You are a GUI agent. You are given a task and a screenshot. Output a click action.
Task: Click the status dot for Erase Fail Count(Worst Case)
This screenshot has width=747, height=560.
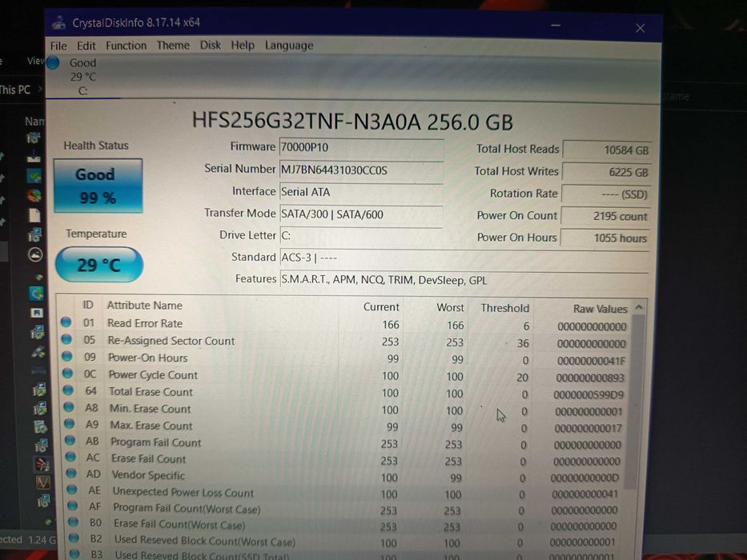point(74,522)
